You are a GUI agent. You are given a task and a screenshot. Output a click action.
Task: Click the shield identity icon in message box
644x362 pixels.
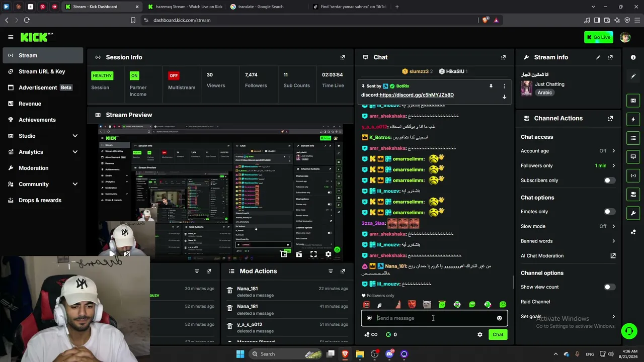[369, 318]
